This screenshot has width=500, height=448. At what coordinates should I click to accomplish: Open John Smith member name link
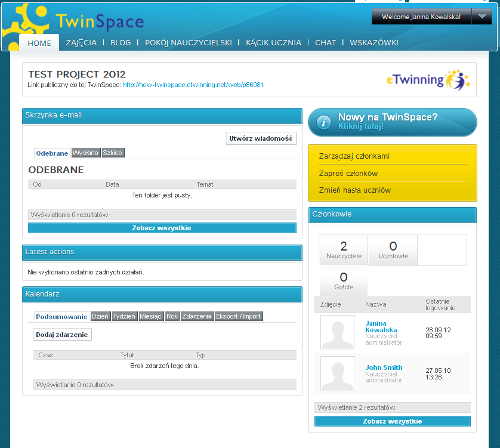point(384,367)
